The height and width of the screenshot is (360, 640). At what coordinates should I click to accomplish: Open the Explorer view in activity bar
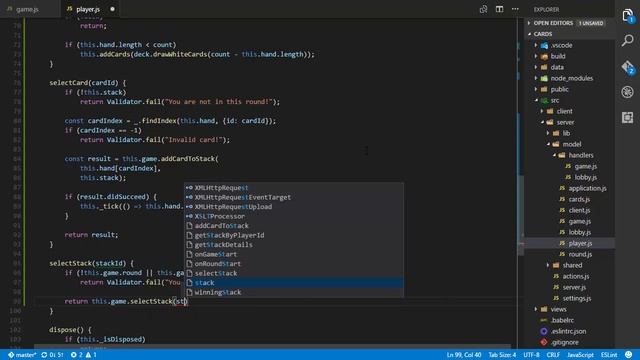point(628,16)
